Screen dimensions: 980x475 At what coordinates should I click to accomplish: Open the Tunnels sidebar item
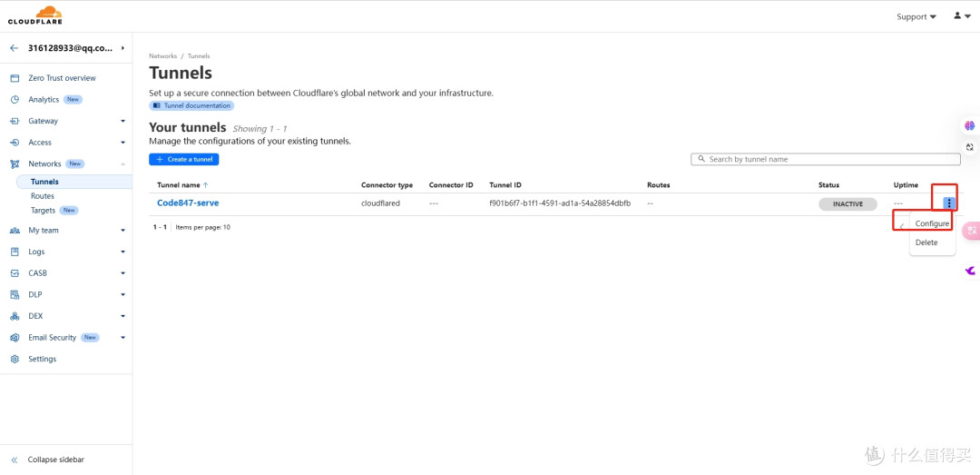pos(73,182)
